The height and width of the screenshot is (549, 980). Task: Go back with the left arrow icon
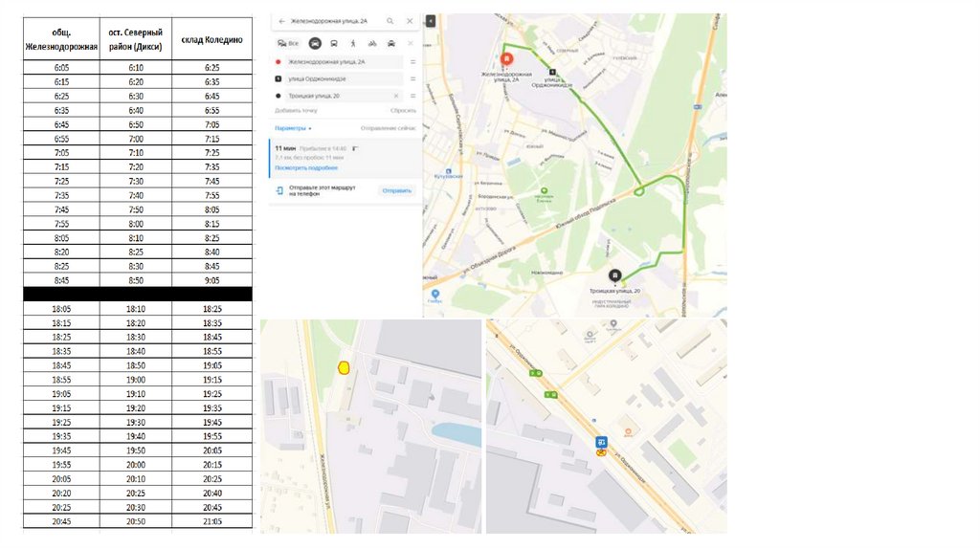click(x=282, y=21)
